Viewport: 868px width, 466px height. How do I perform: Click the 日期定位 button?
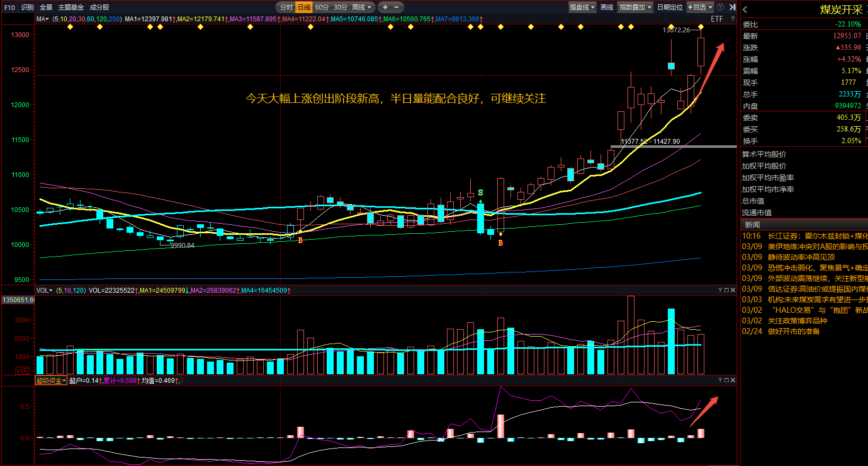670,7
